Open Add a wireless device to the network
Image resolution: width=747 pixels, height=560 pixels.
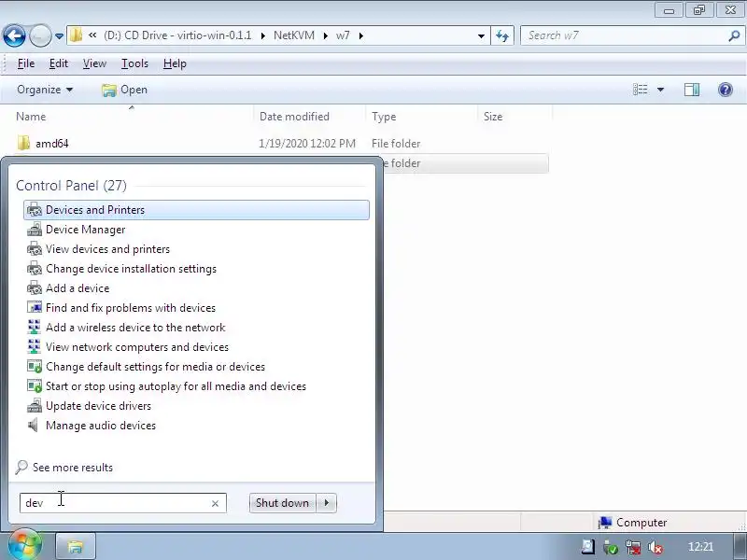[135, 328]
